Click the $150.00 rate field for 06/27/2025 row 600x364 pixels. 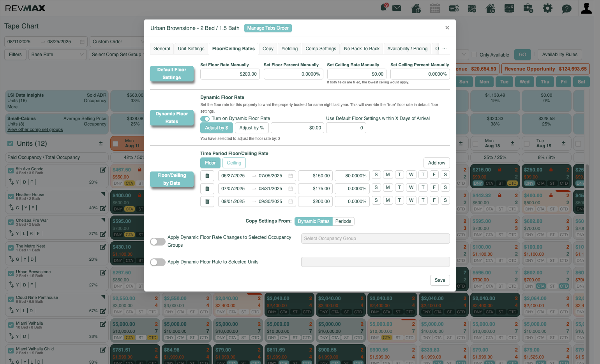316,176
